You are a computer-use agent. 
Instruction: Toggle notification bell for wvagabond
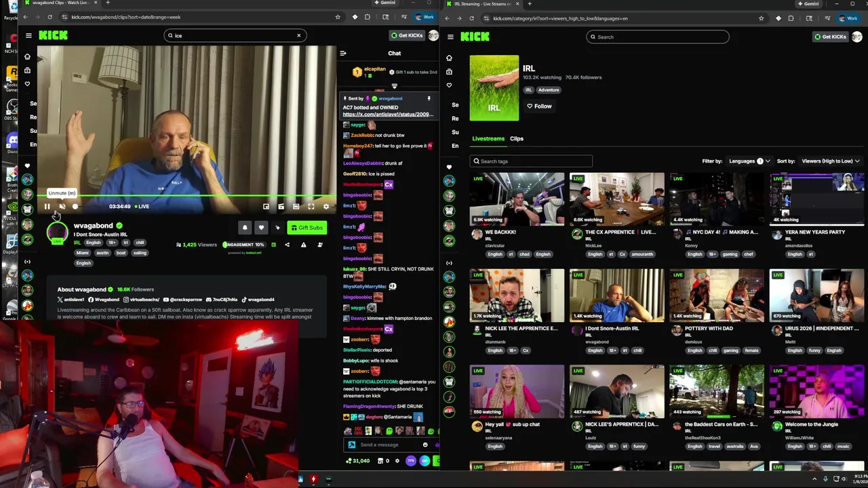(x=245, y=228)
